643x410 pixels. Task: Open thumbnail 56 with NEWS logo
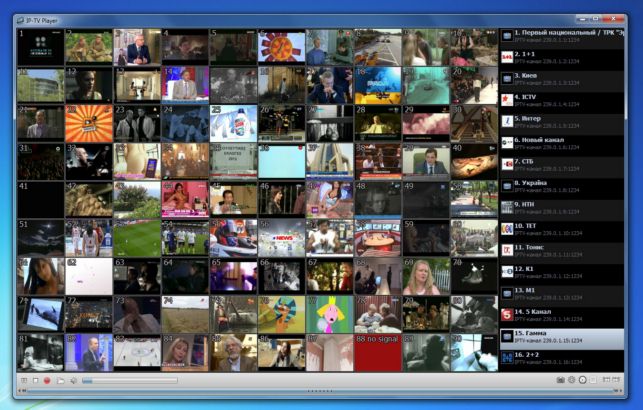pos(281,238)
